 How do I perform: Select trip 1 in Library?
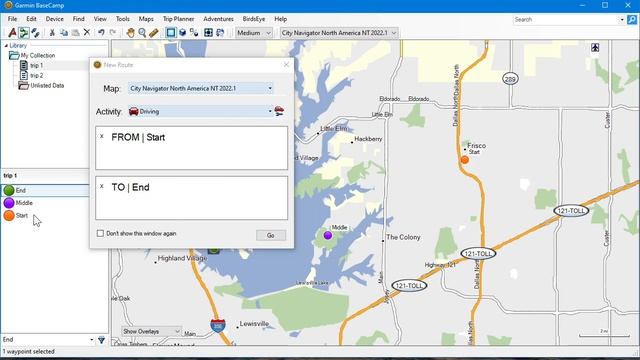pos(32,65)
